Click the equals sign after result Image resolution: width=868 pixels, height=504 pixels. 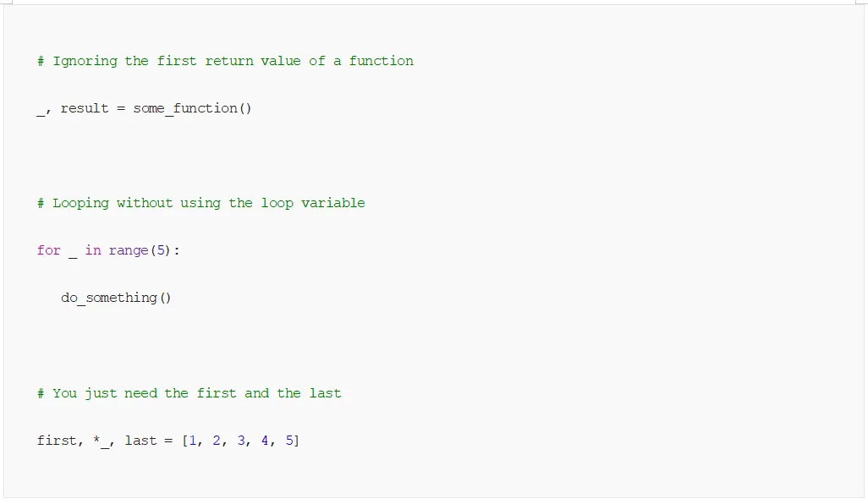coord(121,109)
